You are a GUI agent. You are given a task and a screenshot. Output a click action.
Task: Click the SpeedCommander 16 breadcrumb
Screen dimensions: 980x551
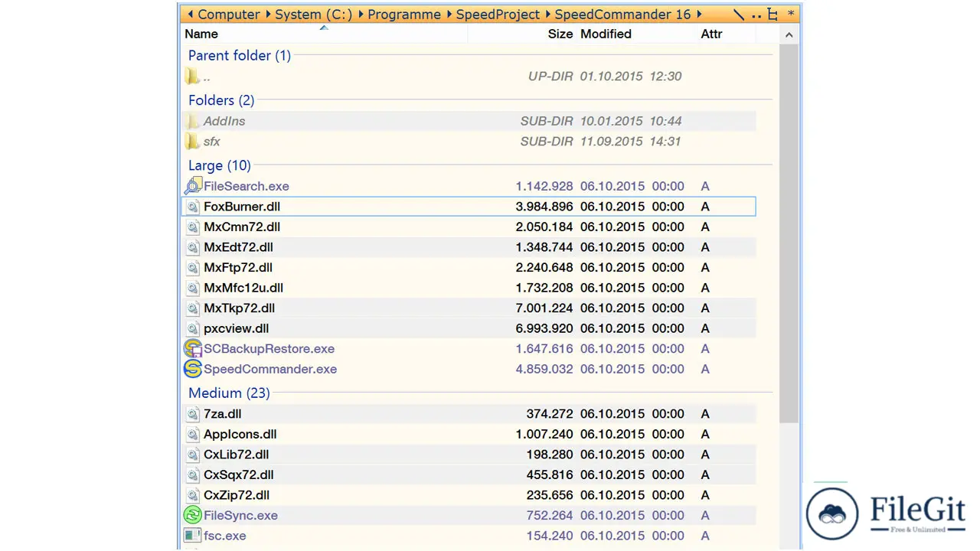pyautogui.click(x=622, y=15)
